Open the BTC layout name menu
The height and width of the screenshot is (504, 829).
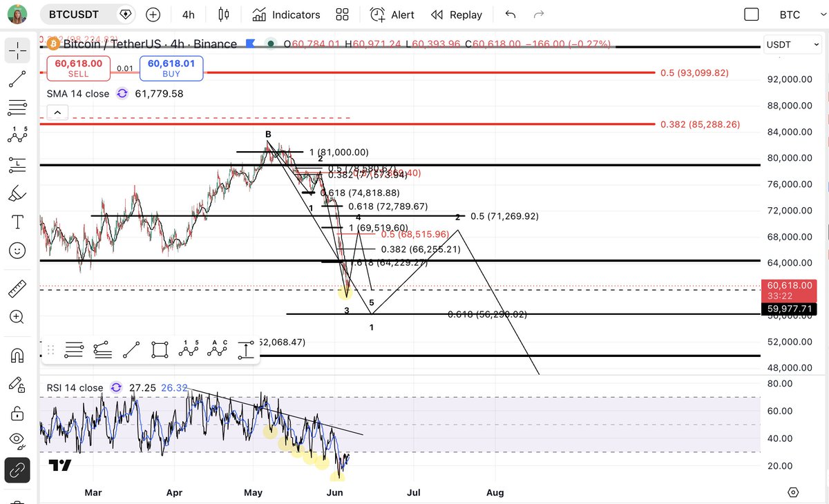point(790,14)
